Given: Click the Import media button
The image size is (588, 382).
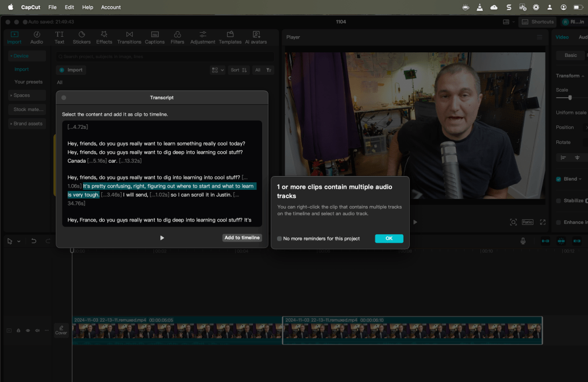Looking at the screenshot, I should click(x=71, y=70).
